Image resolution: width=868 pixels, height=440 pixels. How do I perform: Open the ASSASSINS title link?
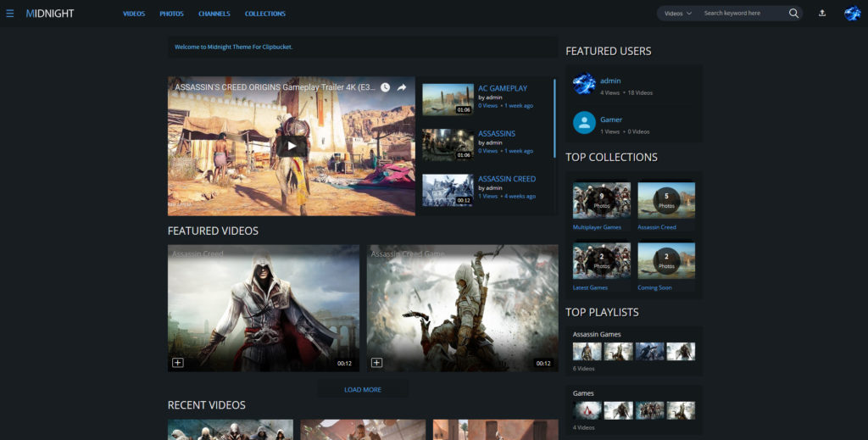(x=497, y=133)
